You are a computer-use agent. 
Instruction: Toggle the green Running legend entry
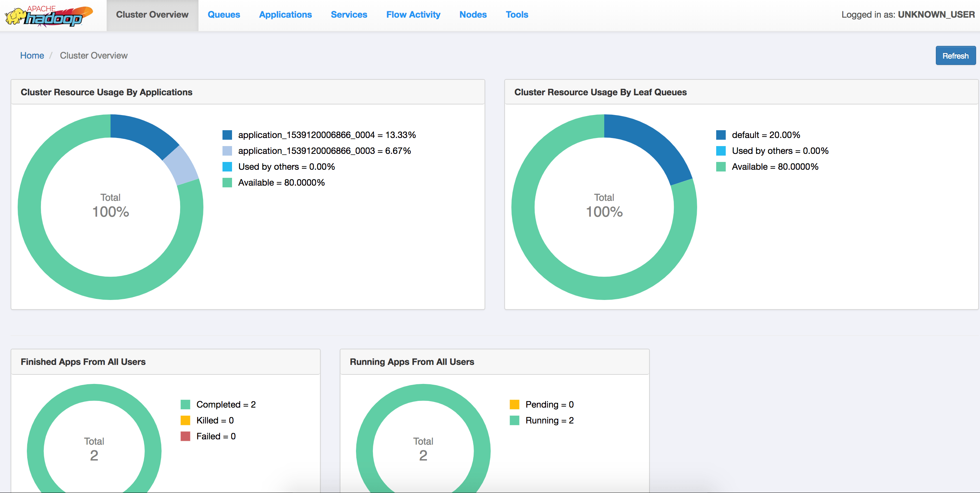pos(515,420)
